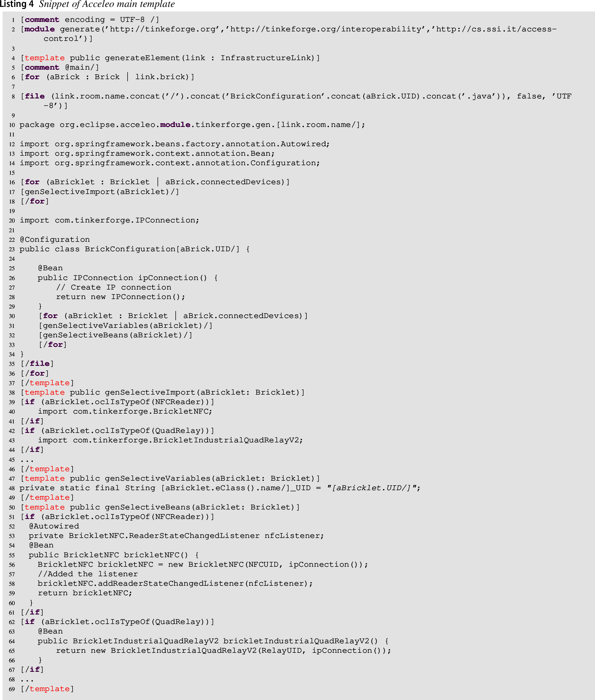Select the Autowired import statement

[x=175, y=144]
